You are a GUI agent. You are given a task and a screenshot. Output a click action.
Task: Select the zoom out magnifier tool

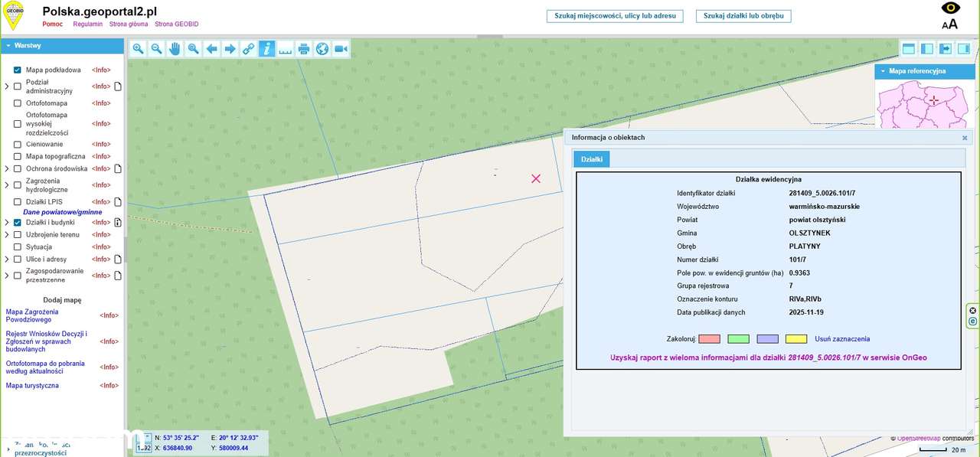(x=156, y=49)
